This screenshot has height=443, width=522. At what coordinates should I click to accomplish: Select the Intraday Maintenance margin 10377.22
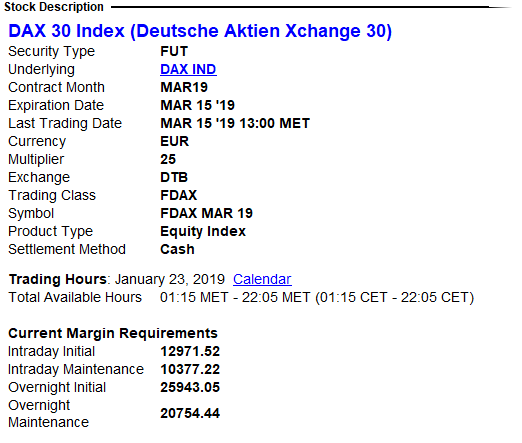(190, 369)
